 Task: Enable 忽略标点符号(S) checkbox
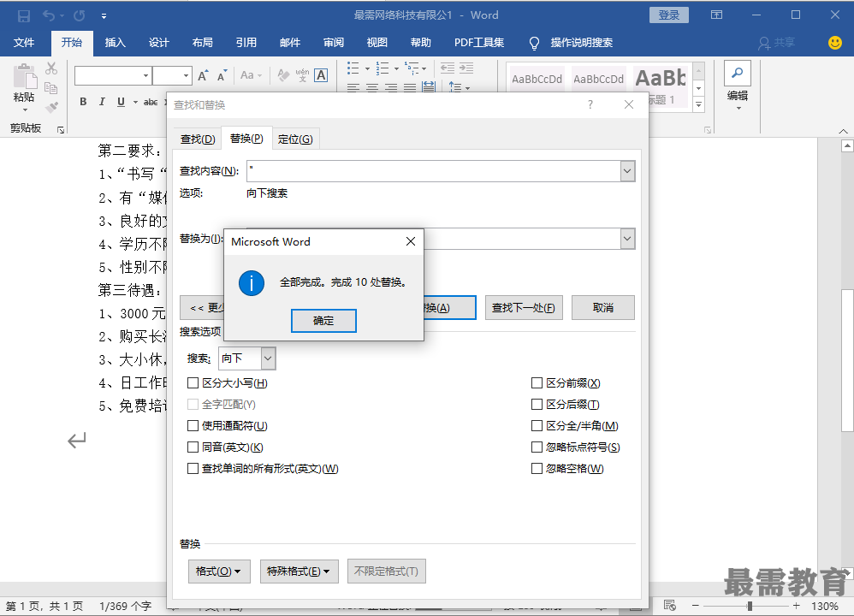click(x=537, y=447)
